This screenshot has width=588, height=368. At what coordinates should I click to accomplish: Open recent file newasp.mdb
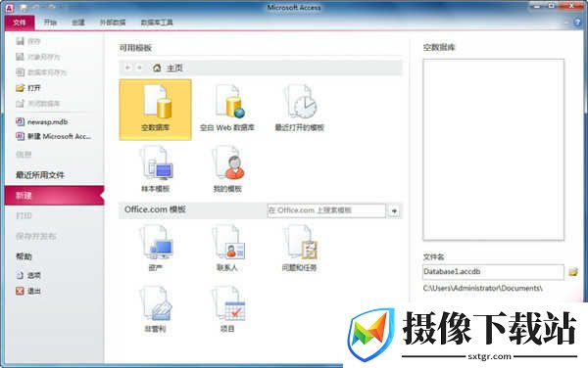coord(41,121)
